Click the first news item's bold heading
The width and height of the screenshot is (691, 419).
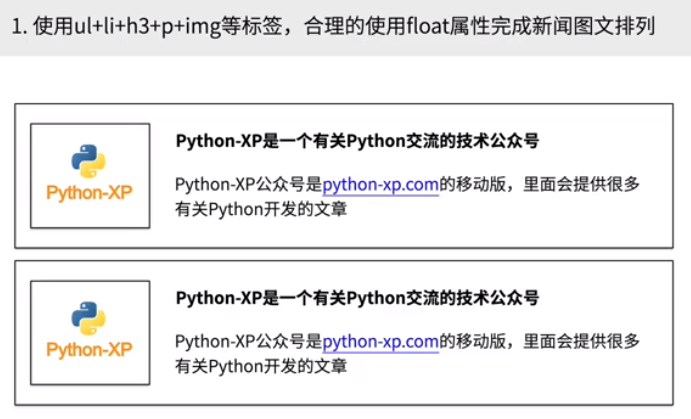coord(357,141)
